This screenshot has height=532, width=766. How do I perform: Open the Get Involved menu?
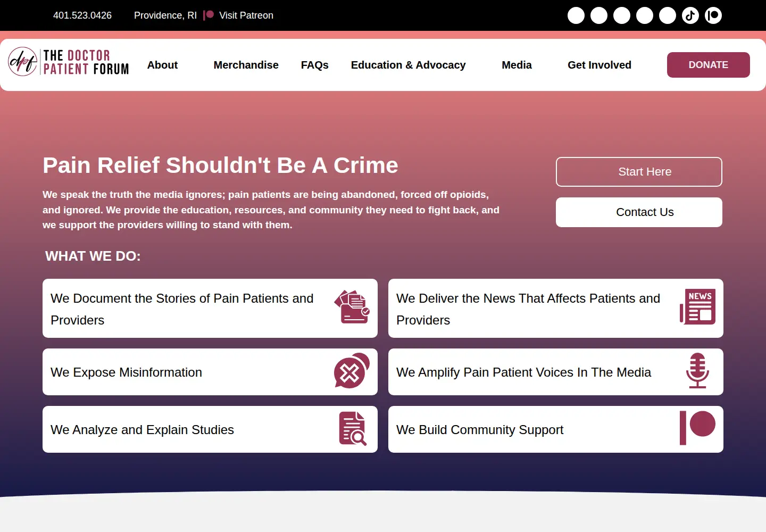click(600, 65)
